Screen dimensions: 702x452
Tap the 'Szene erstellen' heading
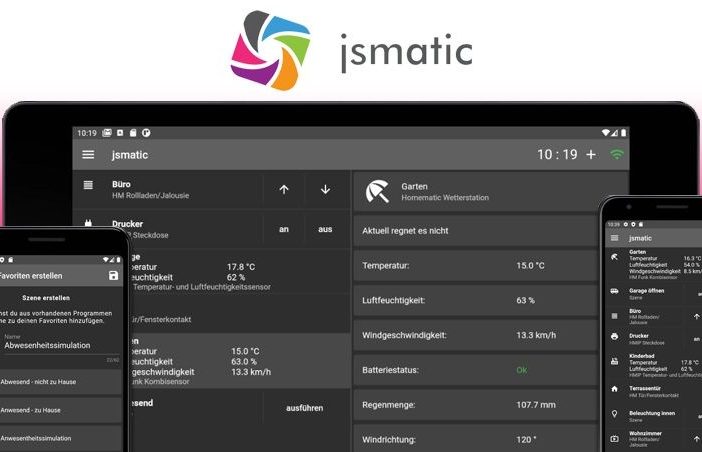click(x=46, y=298)
